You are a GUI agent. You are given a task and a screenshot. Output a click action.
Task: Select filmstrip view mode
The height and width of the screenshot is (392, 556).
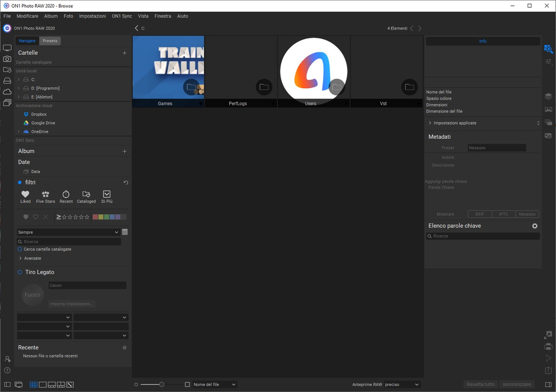[x=51, y=385]
